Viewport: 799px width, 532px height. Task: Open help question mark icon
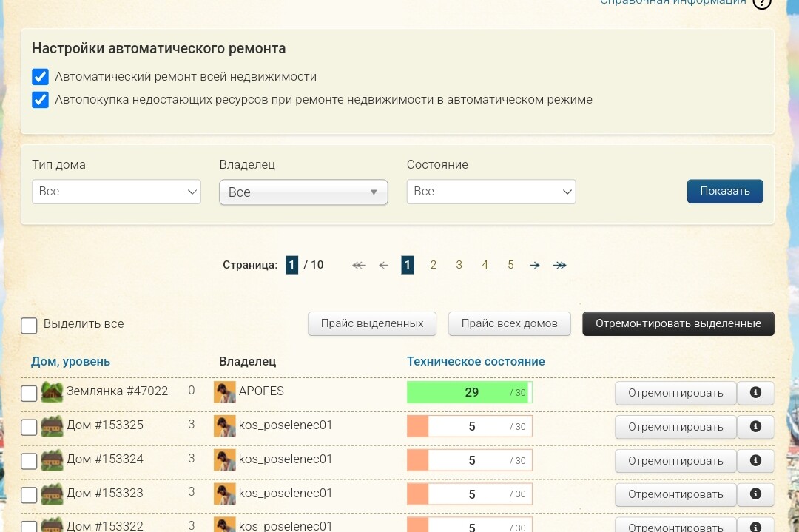761,3
